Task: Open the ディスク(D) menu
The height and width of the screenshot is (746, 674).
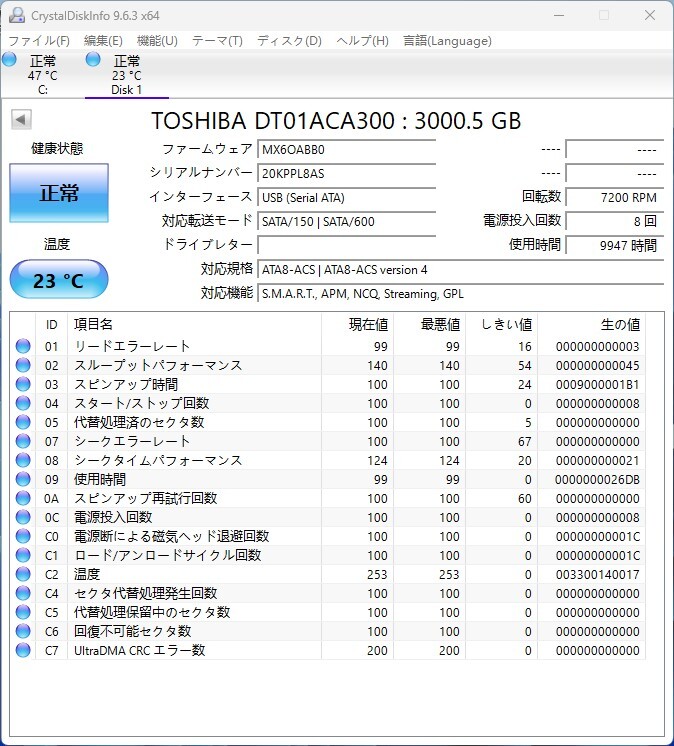Action: click(x=290, y=41)
